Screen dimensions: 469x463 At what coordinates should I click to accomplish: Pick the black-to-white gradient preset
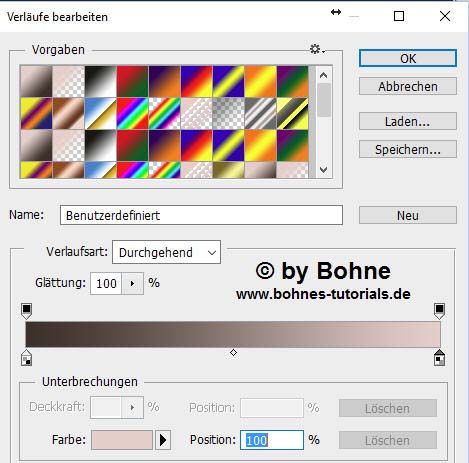click(x=100, y=81)
